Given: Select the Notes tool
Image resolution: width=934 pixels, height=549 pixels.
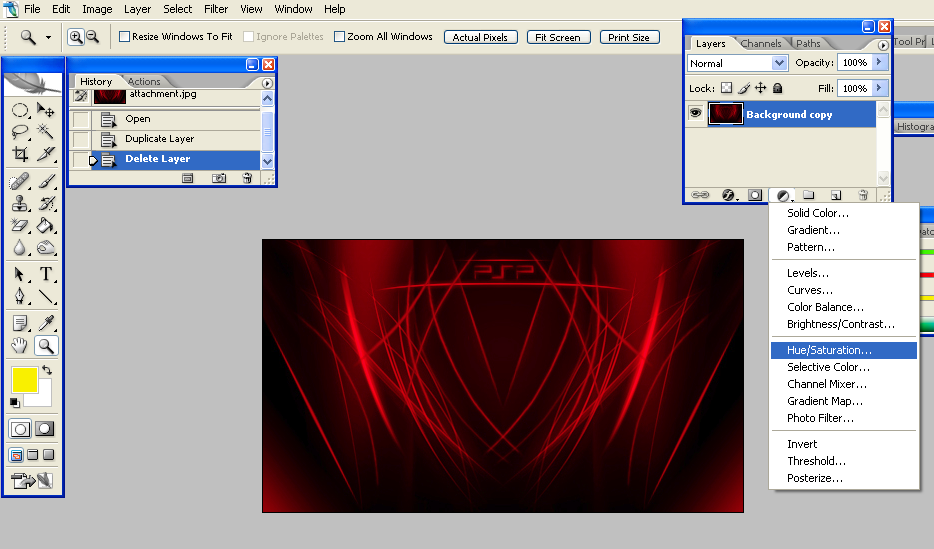Looking at the screenshot, I should point(20,323).
